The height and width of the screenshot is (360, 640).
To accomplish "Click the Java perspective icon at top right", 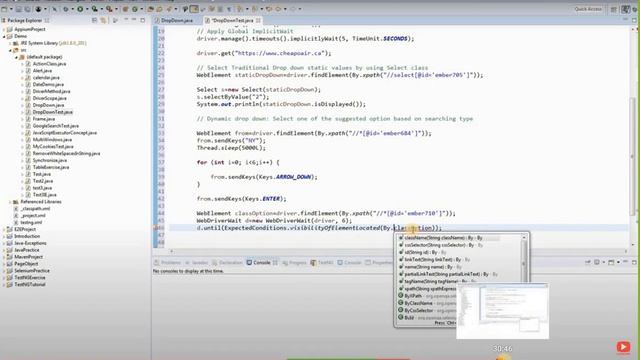I will 625,9.
